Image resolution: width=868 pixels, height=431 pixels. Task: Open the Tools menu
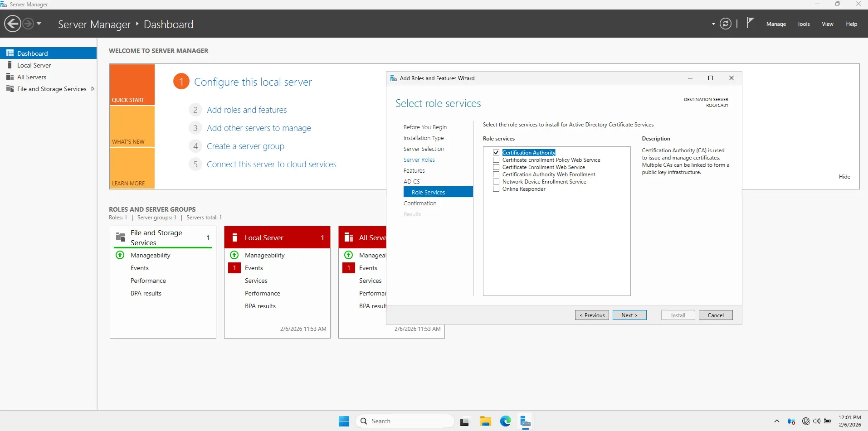[x=804, y=24]
